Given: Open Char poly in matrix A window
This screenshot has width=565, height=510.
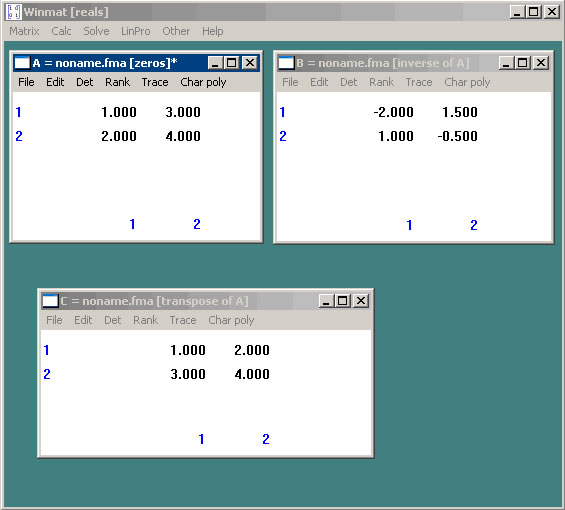Looking at the screenshot, I should 203,82.
